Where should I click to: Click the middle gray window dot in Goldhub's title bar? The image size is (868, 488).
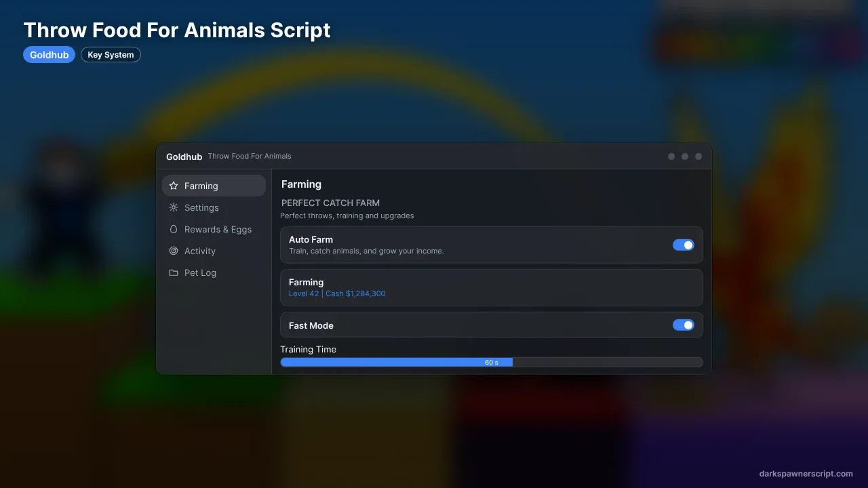pyautogui.click(x=685, y=157)
